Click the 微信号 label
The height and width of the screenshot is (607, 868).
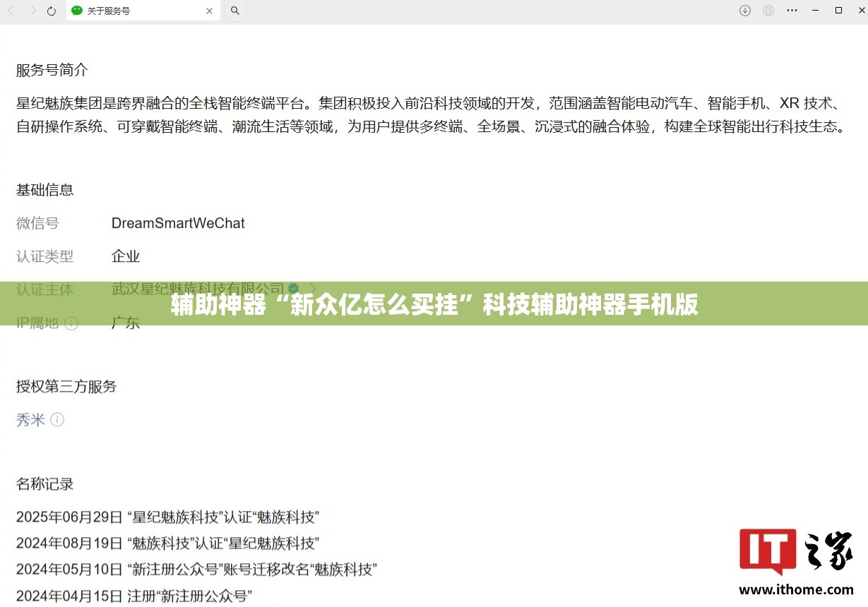coord(37,223)
